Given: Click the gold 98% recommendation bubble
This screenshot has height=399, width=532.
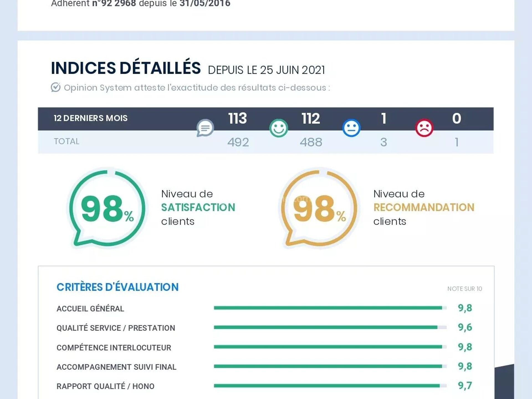Looking at the screenshot, I should (319, 208).
